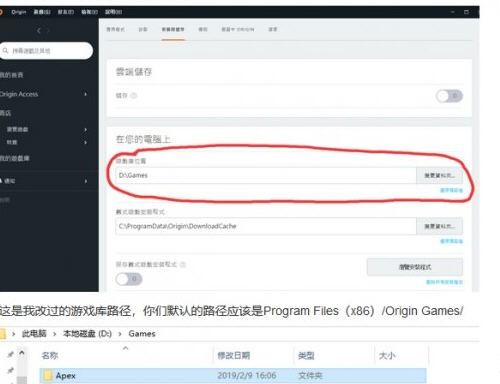Click the help icon beside cloud Saves label

pos(134,96)
